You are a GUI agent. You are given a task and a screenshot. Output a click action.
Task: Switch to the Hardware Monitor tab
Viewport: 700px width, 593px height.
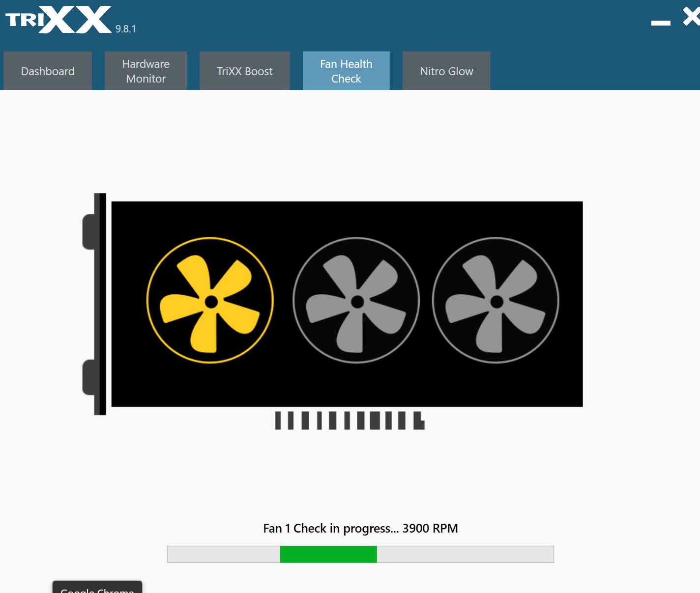click(x=146, y=71)
